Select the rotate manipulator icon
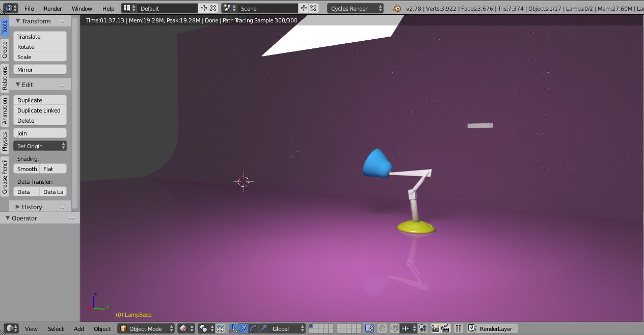 pos(253,328)
